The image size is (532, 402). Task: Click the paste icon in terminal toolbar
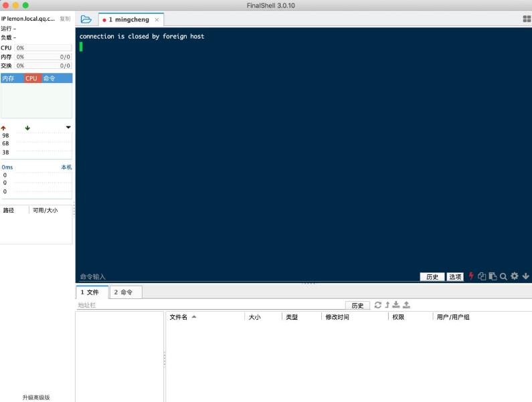point(493,276)
